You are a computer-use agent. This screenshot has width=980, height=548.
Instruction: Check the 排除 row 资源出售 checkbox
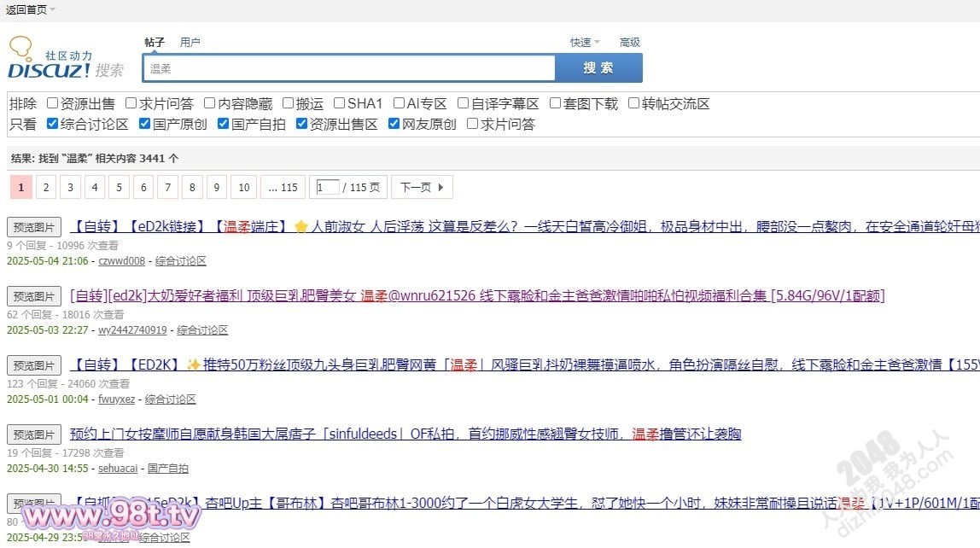[x=52, y=103]
